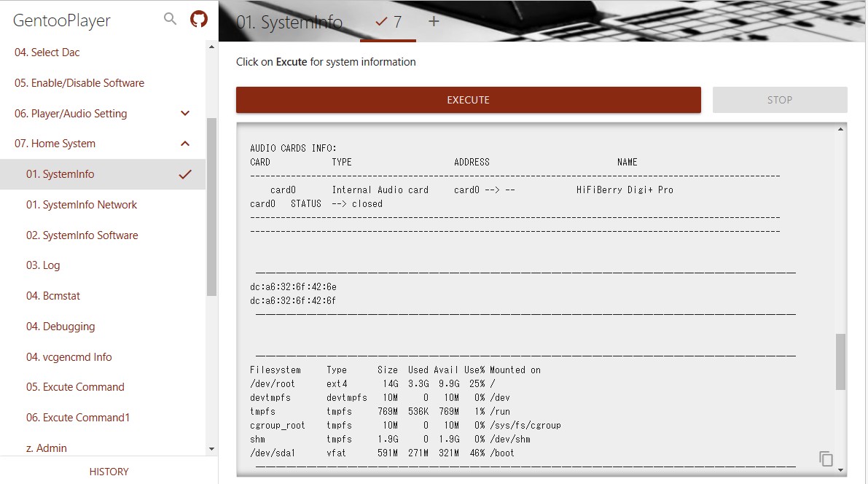This screenshot has height=484, width=868.
Task: Click the '/boot' mount point text
Action: (502, 453)
